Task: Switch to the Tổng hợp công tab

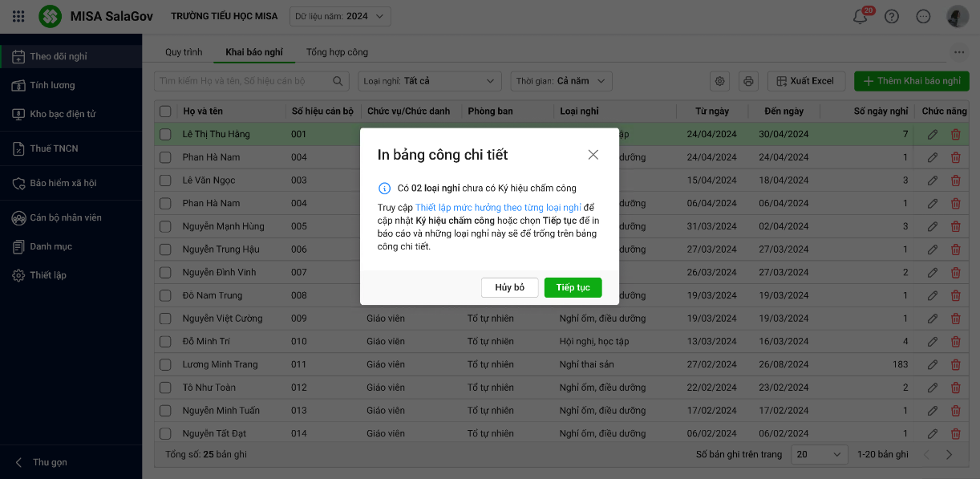Action: coord(337,52)
